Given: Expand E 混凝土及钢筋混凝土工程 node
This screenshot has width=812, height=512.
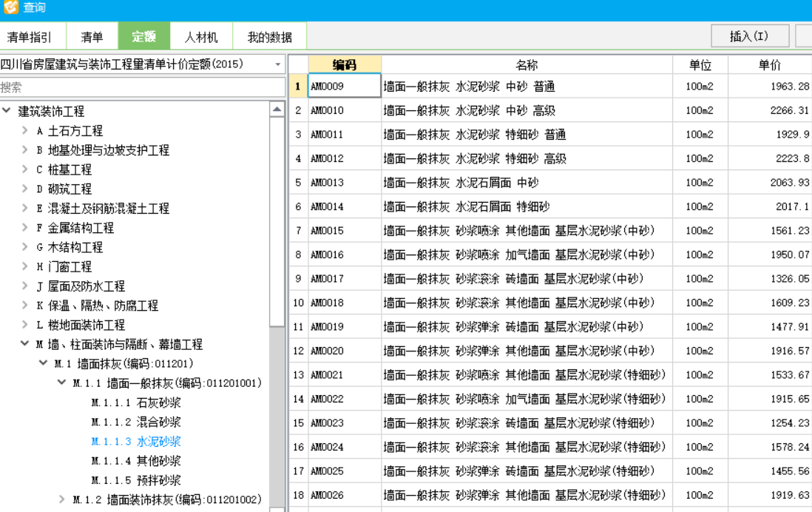Looking at the screenshot, I should (24, 208).
